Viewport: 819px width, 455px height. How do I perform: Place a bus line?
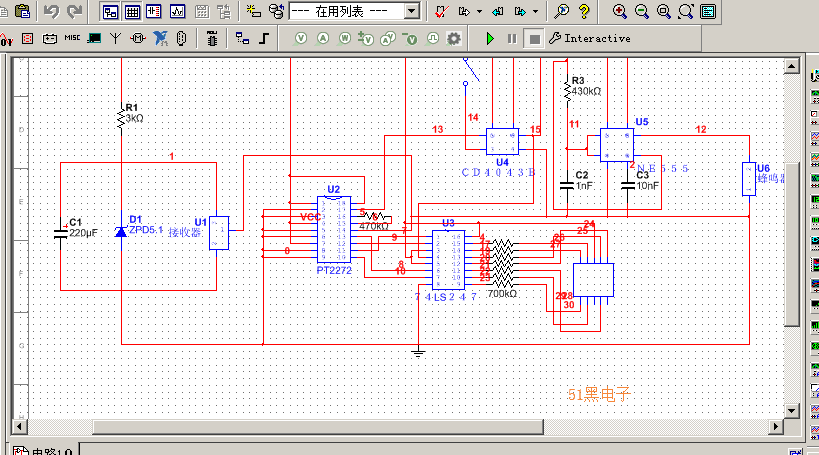click(x=264, y=38)
